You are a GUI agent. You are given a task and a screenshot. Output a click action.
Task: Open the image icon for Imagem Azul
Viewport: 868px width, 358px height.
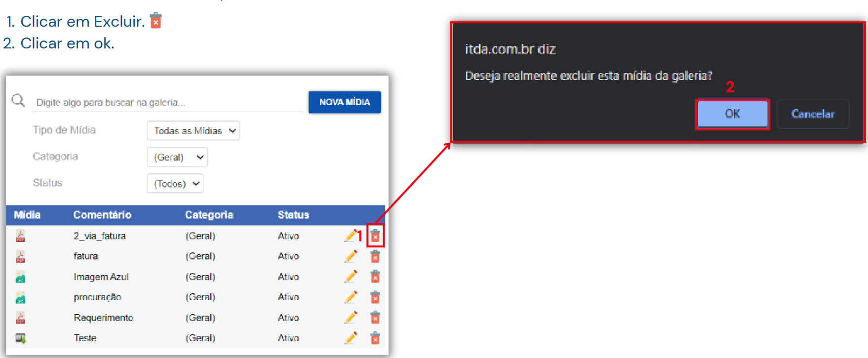tap(20, 277)
